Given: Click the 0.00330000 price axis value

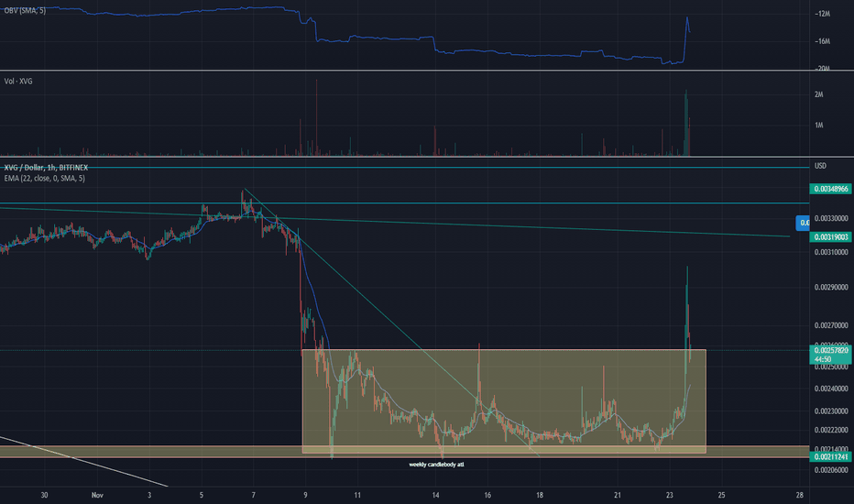Looking at the screenshot, I should click(831, 218).
